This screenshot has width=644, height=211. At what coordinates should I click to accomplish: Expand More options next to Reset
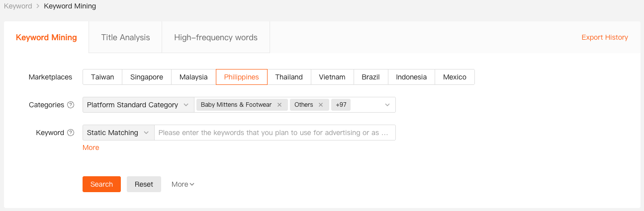click(183, 184)
